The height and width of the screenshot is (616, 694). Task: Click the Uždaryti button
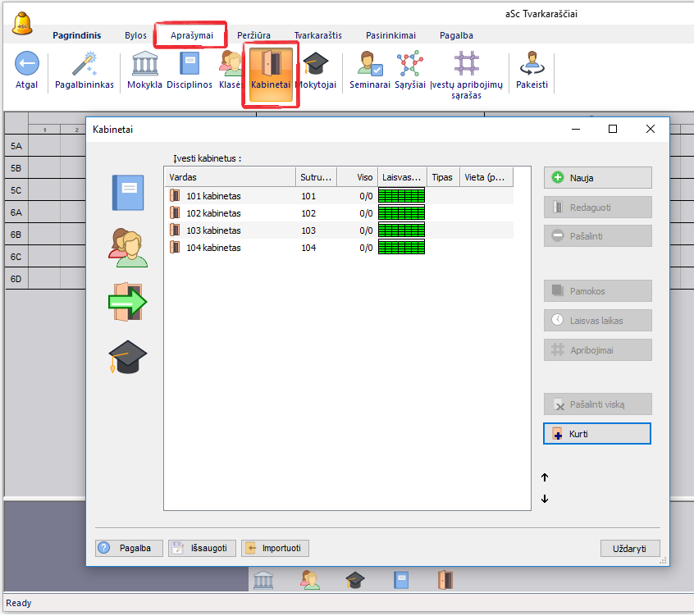630,548
